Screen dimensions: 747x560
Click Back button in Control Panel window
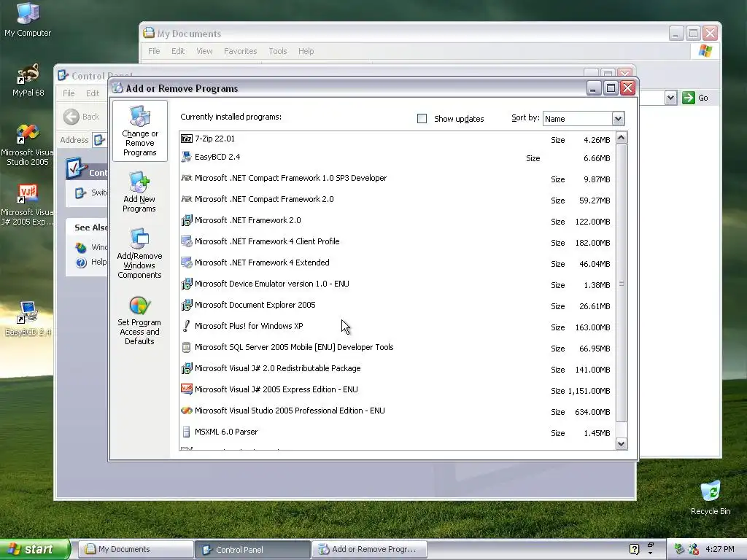[82, 117]
